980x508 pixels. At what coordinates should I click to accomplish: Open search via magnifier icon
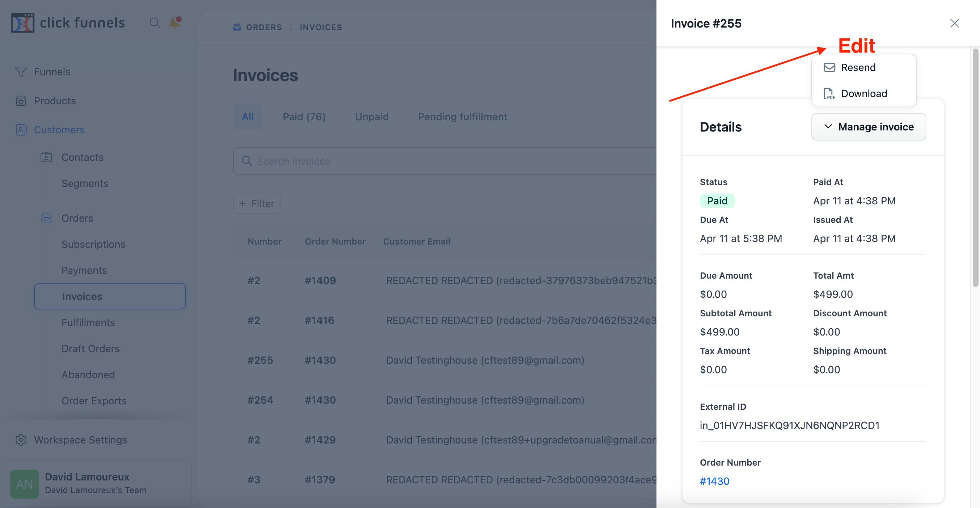tap(155, 23)
